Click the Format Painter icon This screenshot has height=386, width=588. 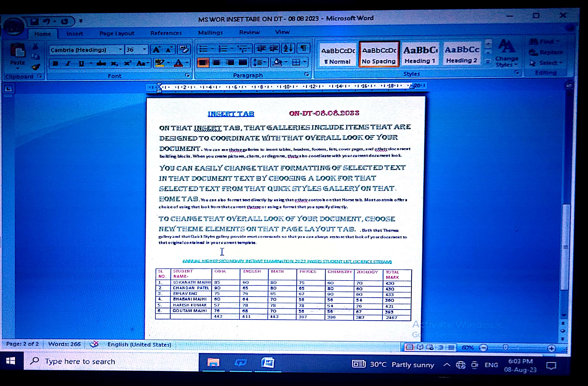(36, 67)
